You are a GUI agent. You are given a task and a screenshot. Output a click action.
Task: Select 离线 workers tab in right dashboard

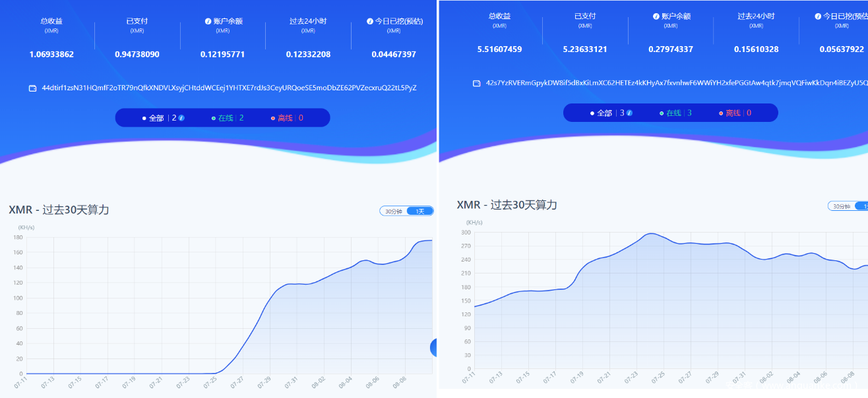(x=733, y=113)
